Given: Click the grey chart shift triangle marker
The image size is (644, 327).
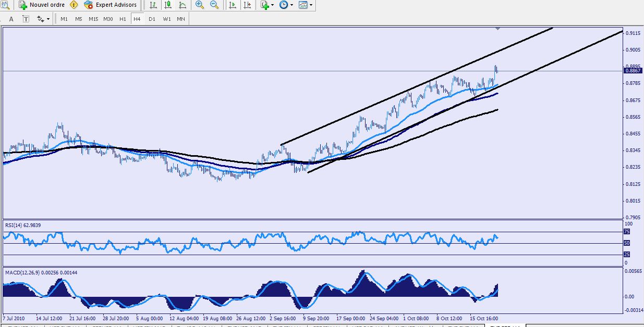Looking at the screenshot, I should click(498, 28).
